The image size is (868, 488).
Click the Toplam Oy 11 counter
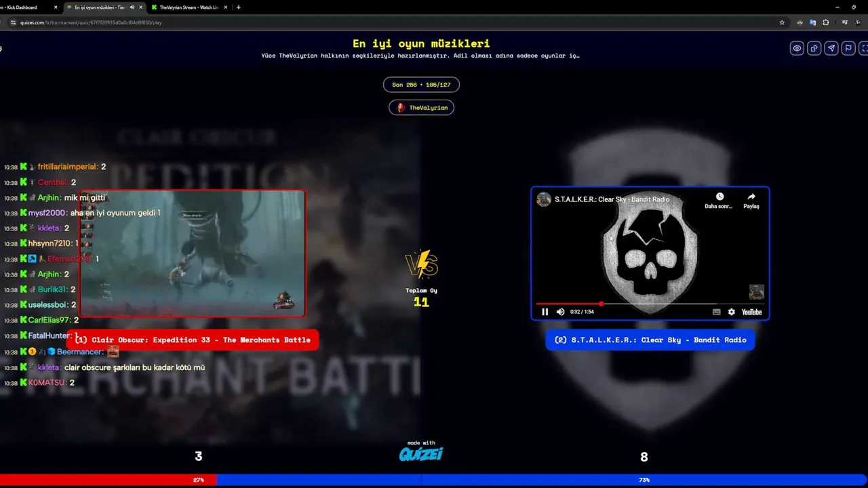coord(421,298)
